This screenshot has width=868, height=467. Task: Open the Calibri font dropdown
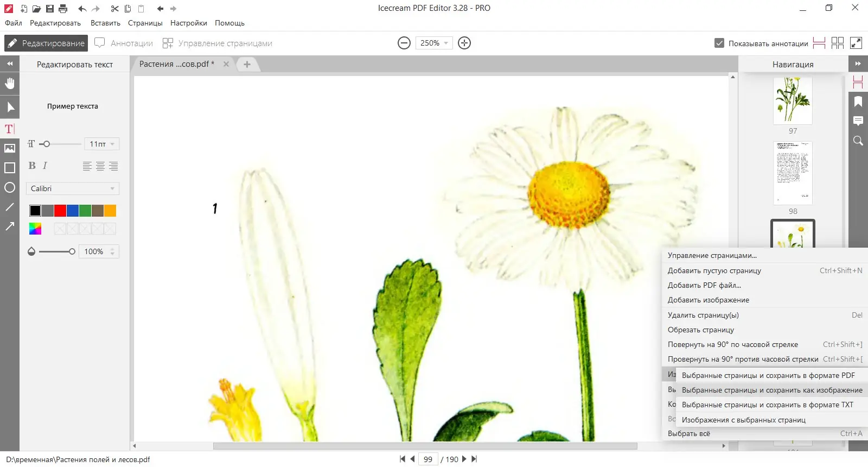pyautogui.click(x=73, y=188)
